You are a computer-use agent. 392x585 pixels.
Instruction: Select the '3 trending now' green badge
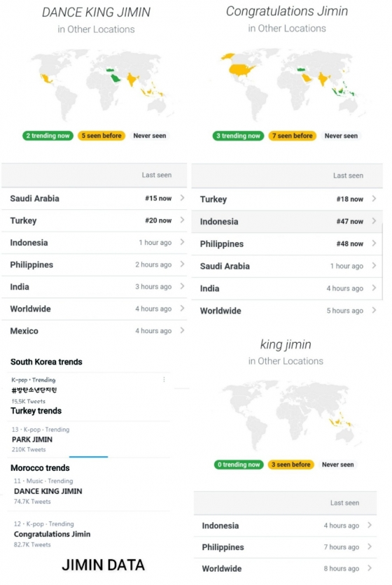coord(238,136)
